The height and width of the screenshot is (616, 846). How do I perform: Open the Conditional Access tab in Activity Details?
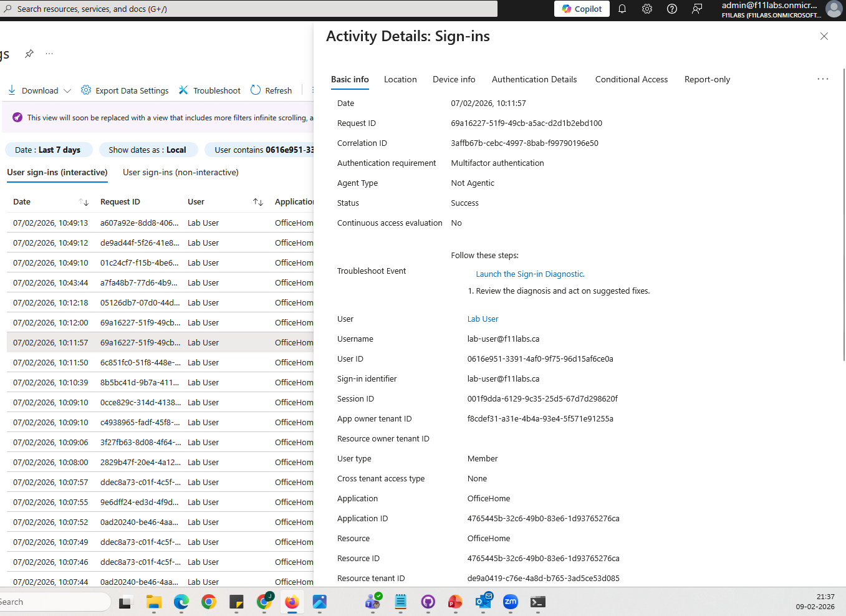click(x=631, y=79)
